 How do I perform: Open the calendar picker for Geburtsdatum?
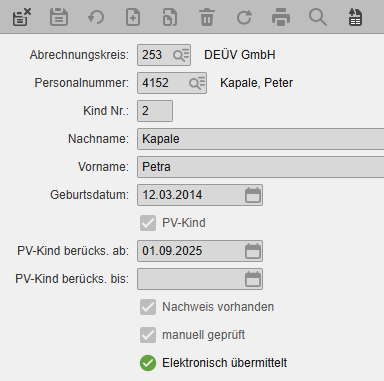[253, 195]
